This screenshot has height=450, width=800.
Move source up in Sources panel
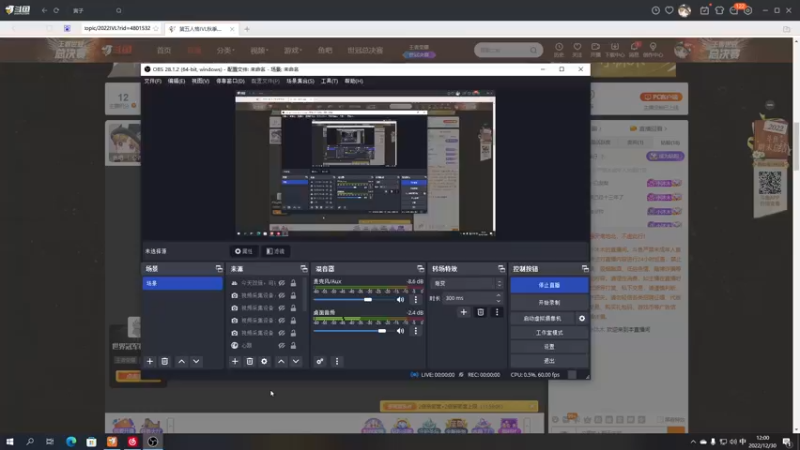pos(281,361)
